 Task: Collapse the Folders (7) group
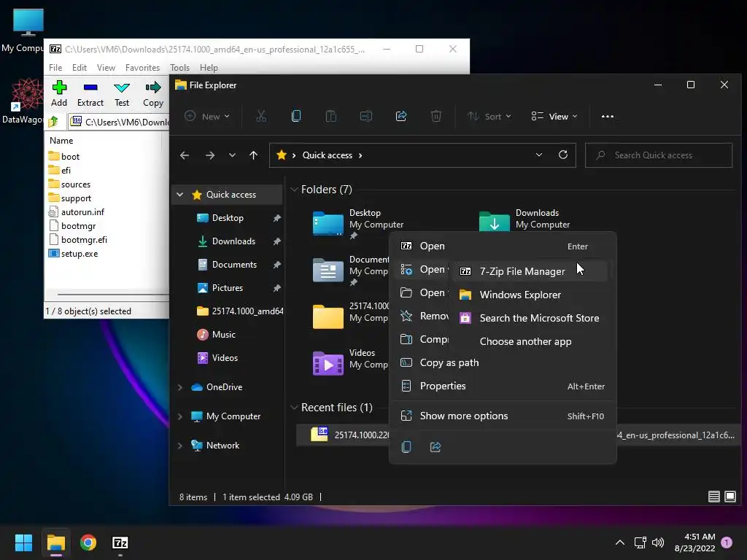(294, 190)
